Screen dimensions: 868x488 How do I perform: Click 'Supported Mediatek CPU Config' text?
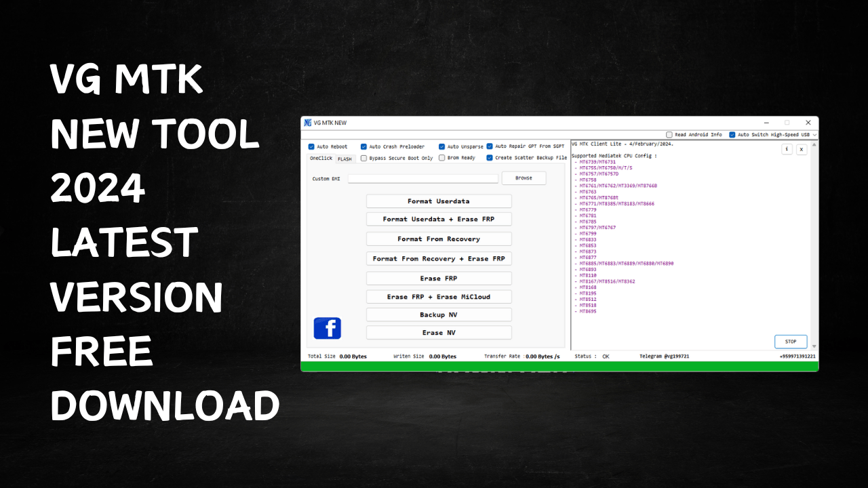point(614,156)
